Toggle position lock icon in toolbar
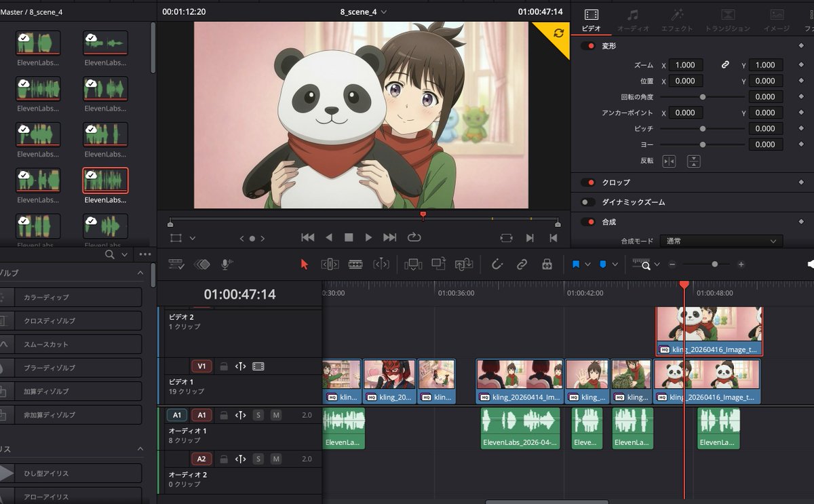The width and height of the screenshot is (814, 504). coord(547,265)
